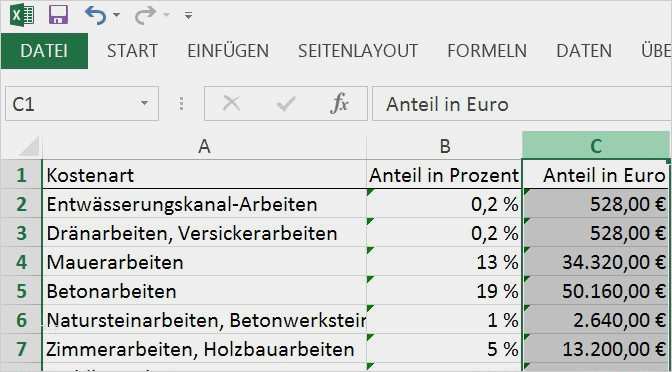Click the Insert Function fx icon
This screenshot has height=372, width=672.
point(339,103)
